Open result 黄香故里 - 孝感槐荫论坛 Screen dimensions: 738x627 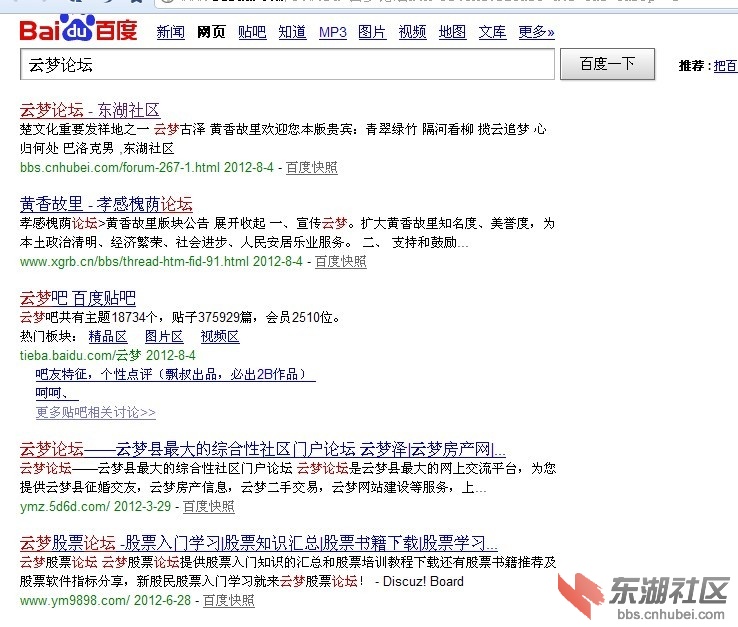pos(106,204)
